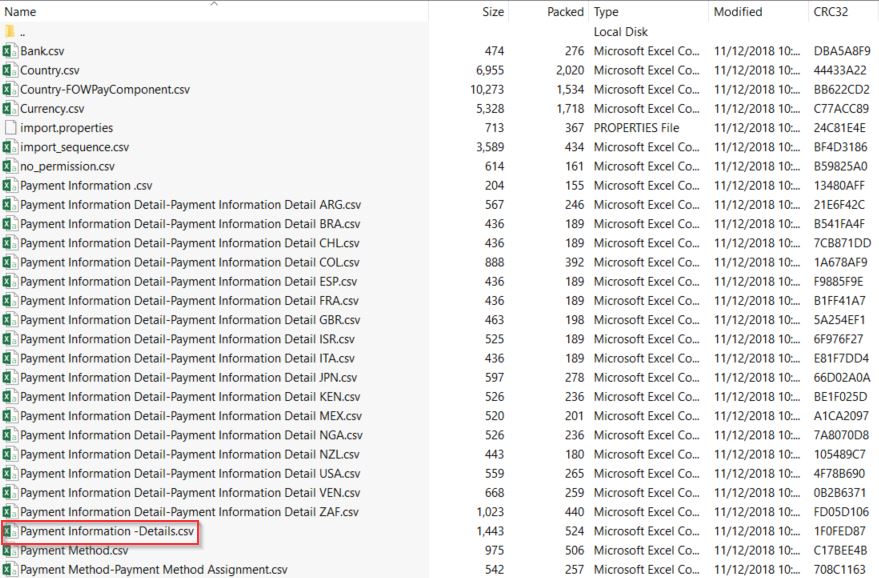The image size is (879, 578).
Task: Click the Excel icon beside Payment Method.csv
Action: tap(10, 550)
